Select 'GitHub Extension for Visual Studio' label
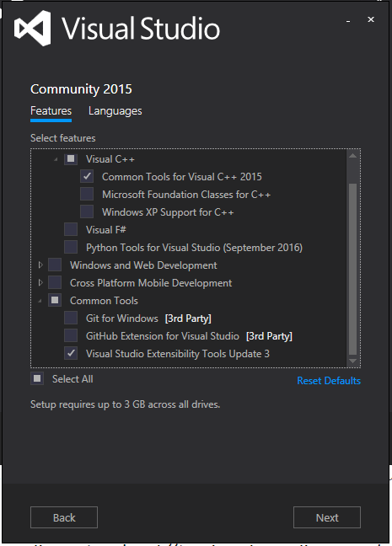The height and width of the screenshot is (546, 392). pos(163,336)
